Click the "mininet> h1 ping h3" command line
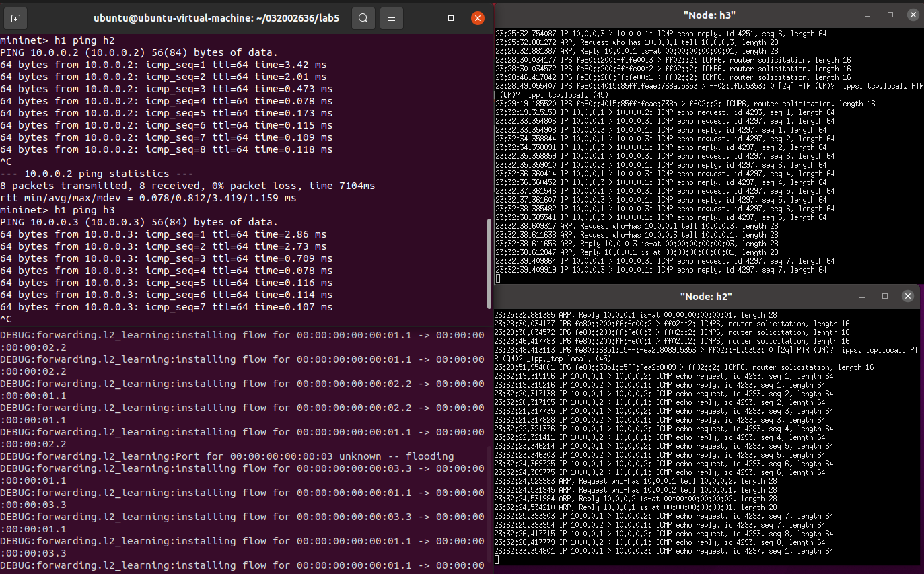 click(x=57, y=210)
